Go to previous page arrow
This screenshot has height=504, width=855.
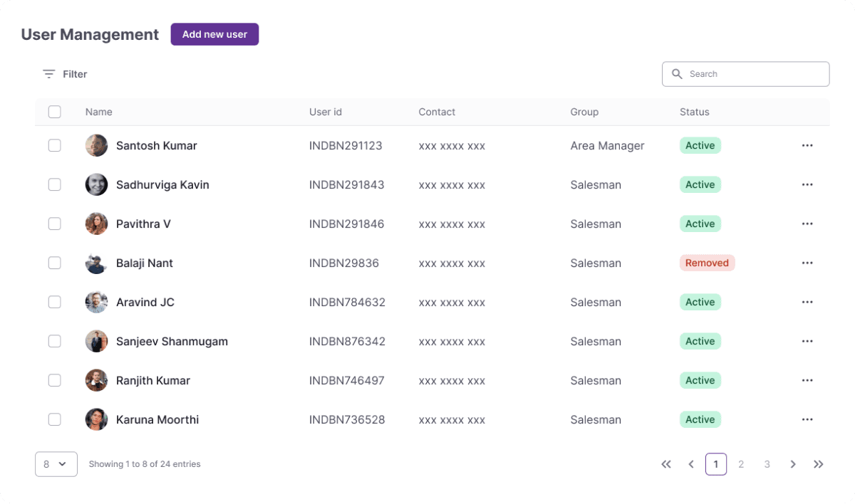pyautogui.click(x=690, y=464)
